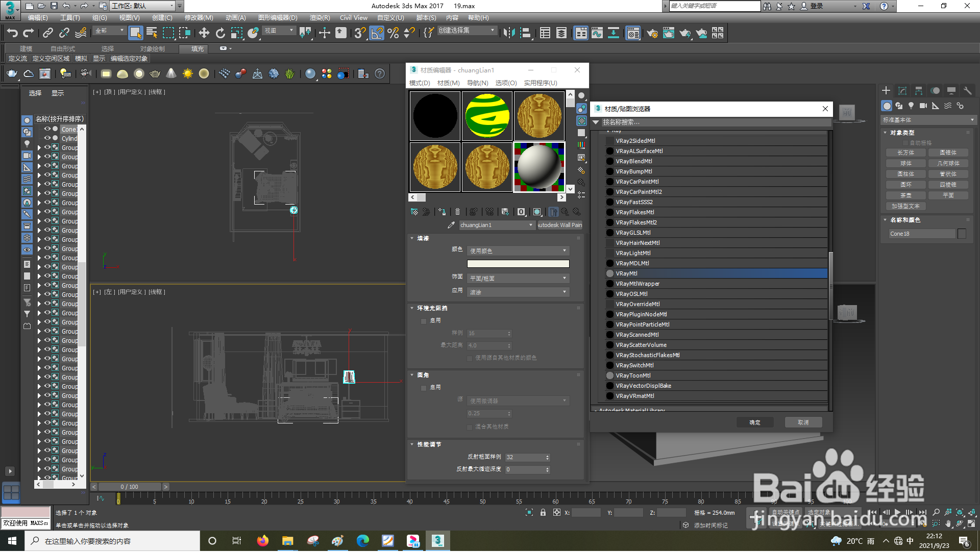Viewport: 980px width, 552px height.
Task: Click the 取消 button in browser dialog
Action: click(803, 423)
